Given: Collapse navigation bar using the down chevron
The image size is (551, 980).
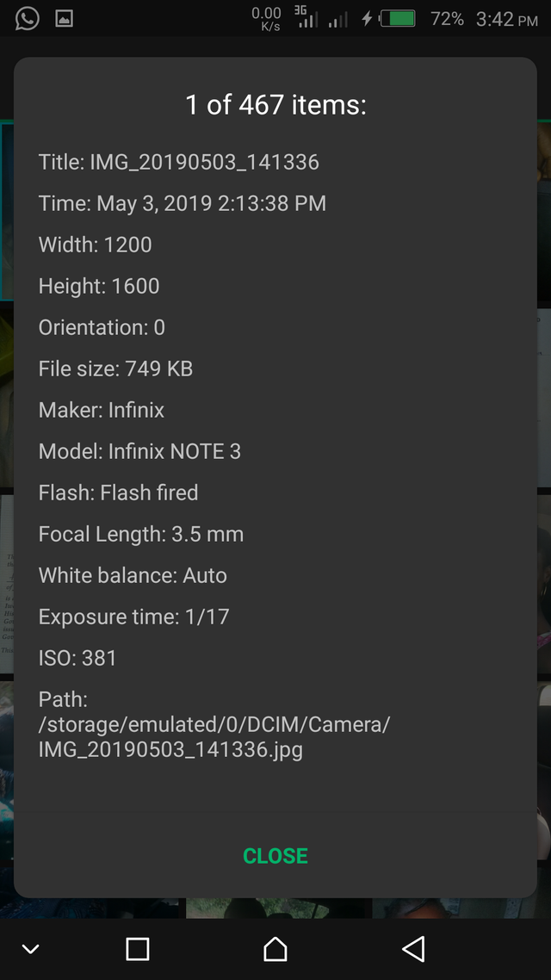Looking at the screenshot, I should 31,949.
